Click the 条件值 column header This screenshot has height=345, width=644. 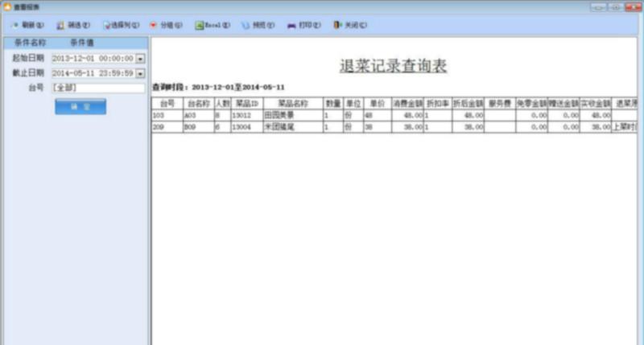coord(82,43)
